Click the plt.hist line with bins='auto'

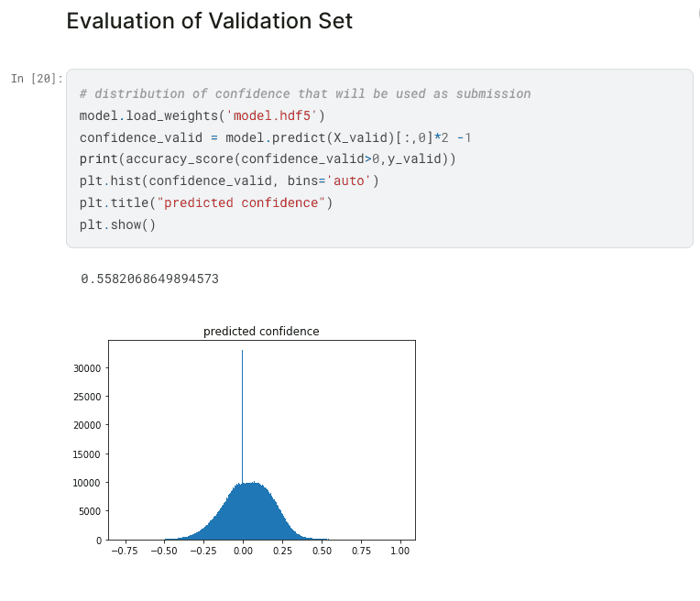point(229,180)
